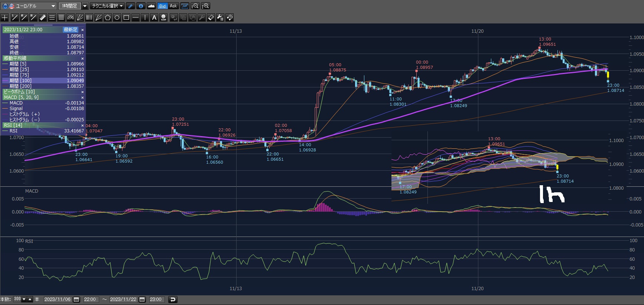Open the テクニカル選択 dropdown menu
The image size is (644, 305).
(108, 6)
